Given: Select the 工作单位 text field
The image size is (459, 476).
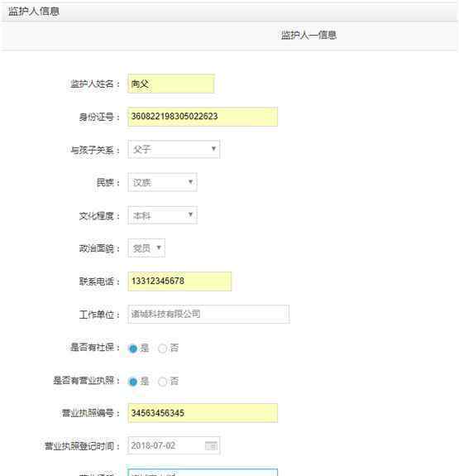Looking at the screenshot, I should tap(208, 315).
